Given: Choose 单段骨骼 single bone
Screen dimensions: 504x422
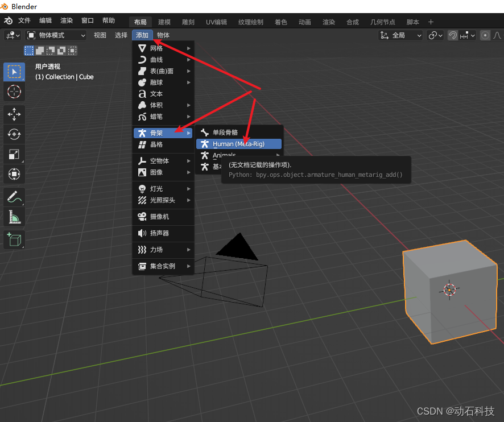Looking at the screenshot, I should [239, 133].
